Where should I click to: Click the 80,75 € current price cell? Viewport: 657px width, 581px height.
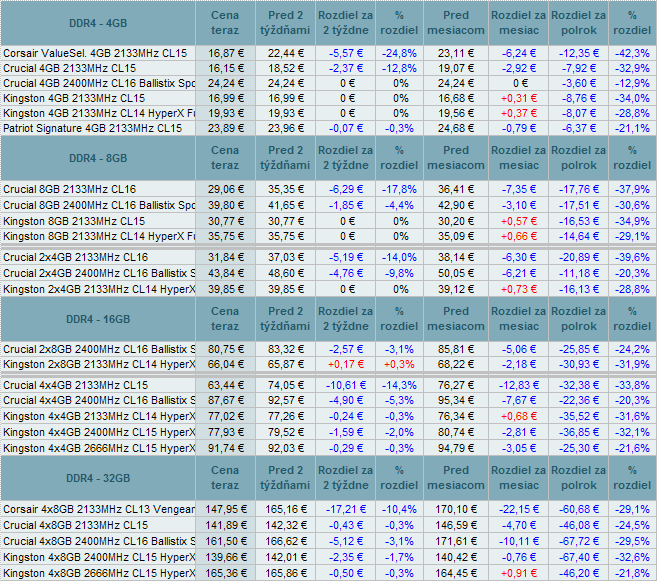tap(226, 349)
